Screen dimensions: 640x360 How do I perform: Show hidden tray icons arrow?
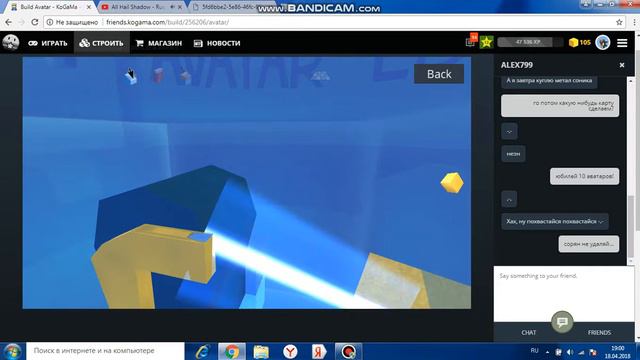[x=547, y=352]
